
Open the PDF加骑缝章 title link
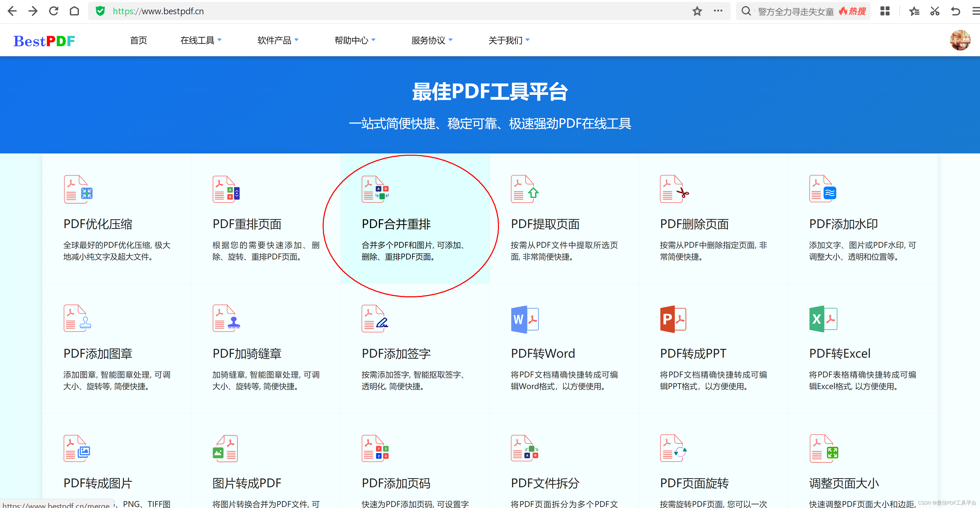[x=247, y=354]
